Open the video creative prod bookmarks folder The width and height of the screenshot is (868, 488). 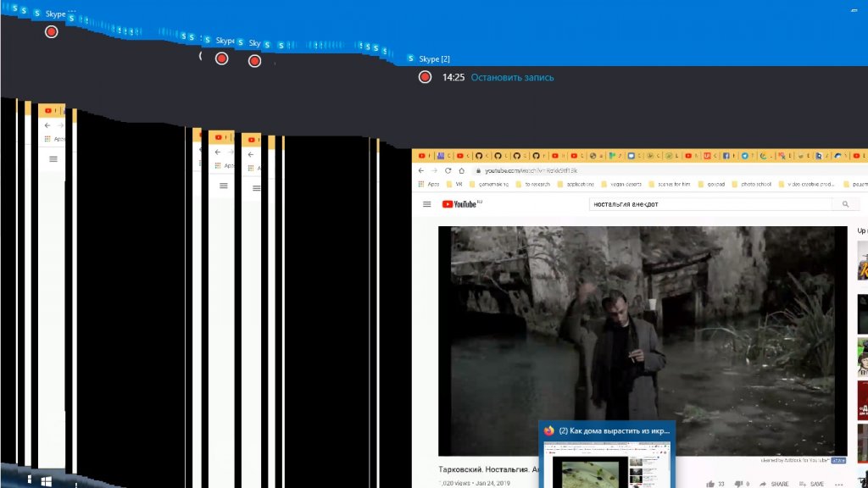pyautogui.click(x=805, y=184)
